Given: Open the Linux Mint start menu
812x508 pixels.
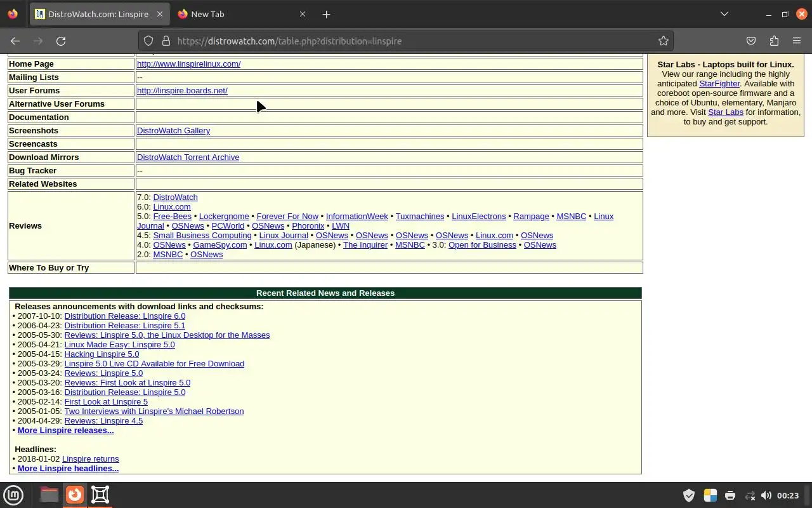Looking at the screenshot, I should pos(13,494).
